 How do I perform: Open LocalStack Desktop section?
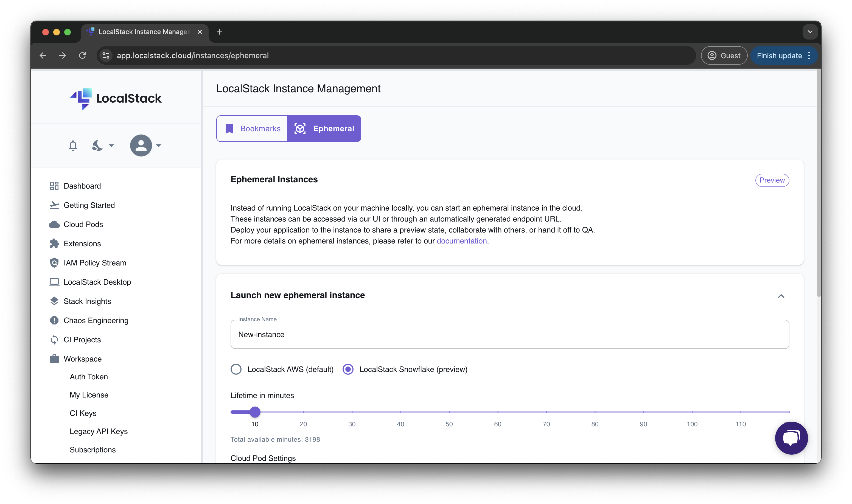coord(98,281)
